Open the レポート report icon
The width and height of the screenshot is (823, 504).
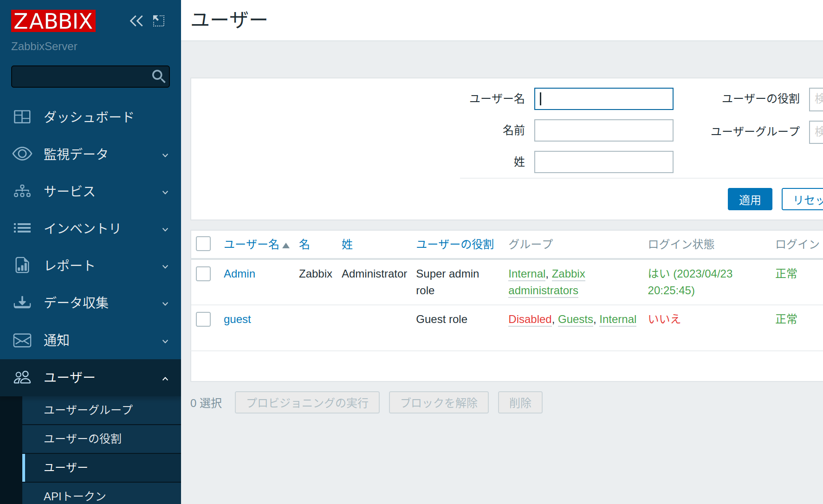pos(22,265)
